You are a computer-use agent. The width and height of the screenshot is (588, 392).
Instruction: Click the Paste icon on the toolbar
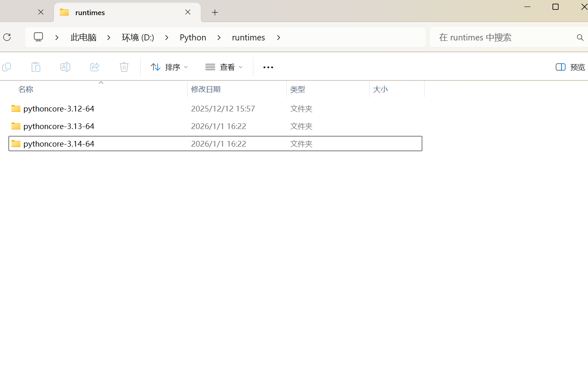point(36,67)
